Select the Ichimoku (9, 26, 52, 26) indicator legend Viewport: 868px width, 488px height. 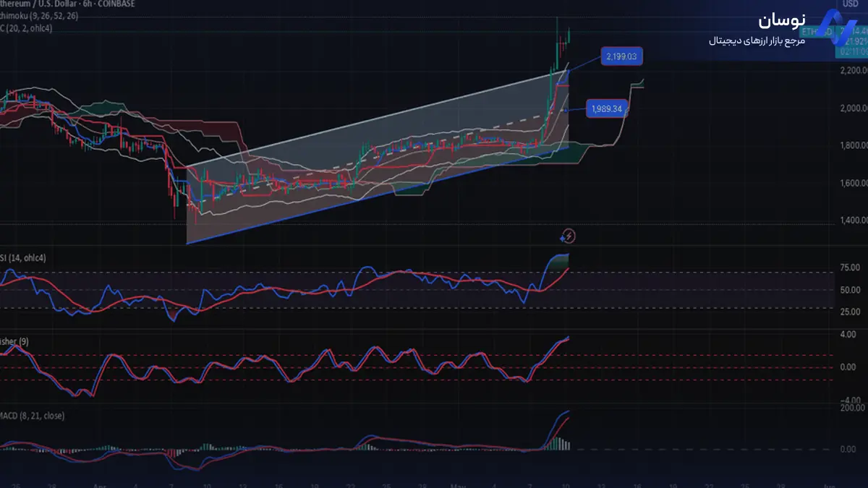click(39, 16)
